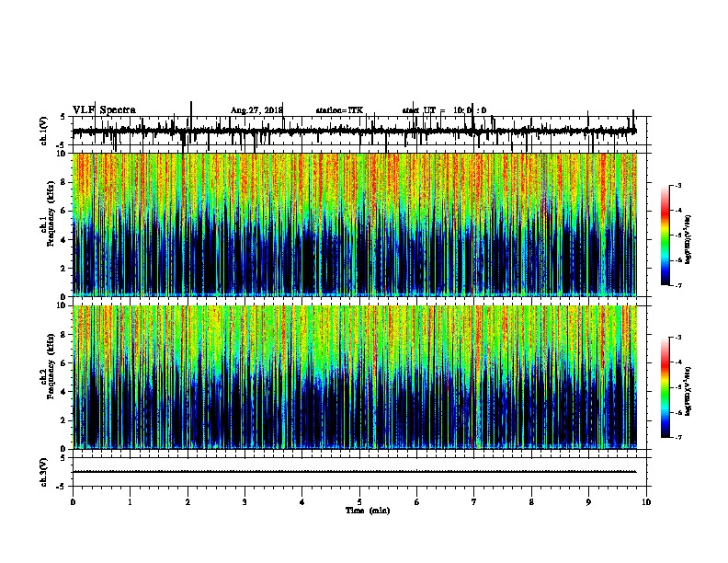Click ch.1 colorbar value "-7"
728x563 pixels.
pyautogui.click(x=678, y=285)
